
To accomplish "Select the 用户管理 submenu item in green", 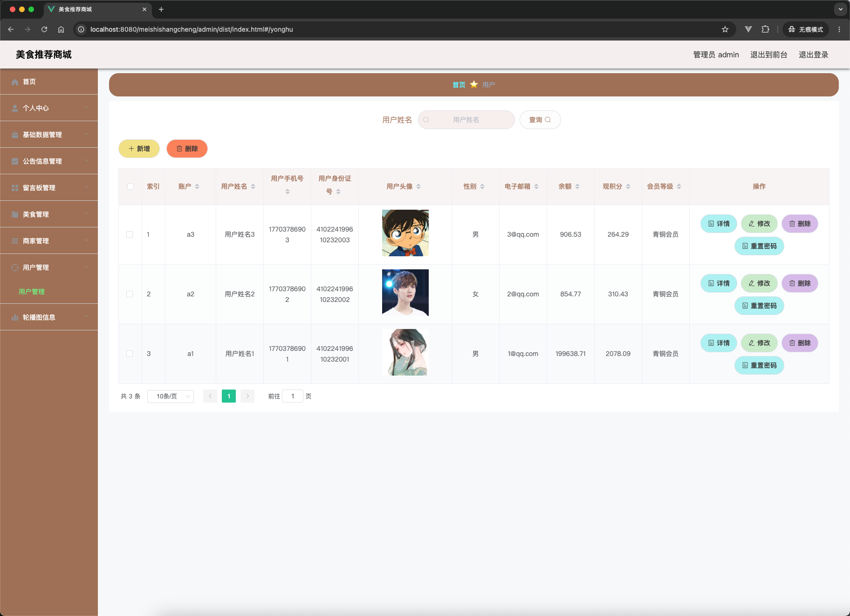I will [32, 292].
